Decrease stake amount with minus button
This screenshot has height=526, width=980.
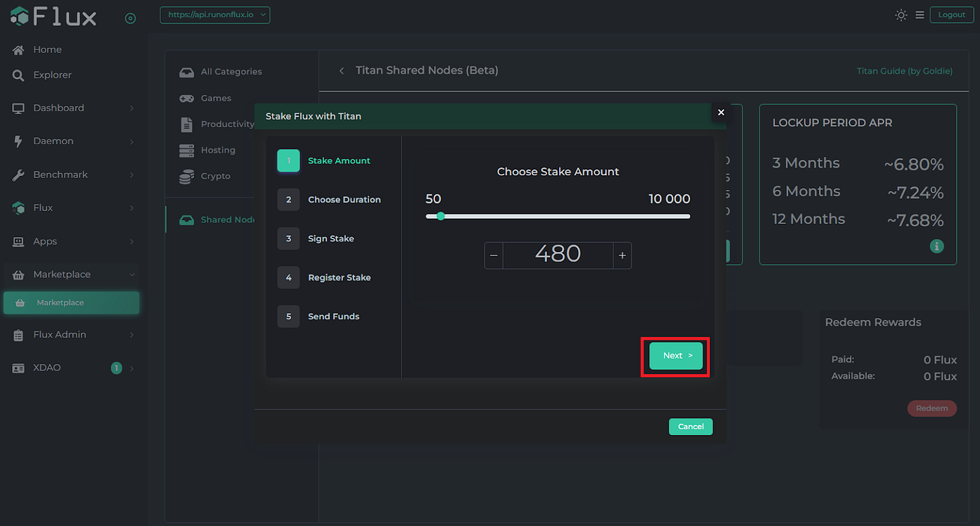[x=493, y=256]
